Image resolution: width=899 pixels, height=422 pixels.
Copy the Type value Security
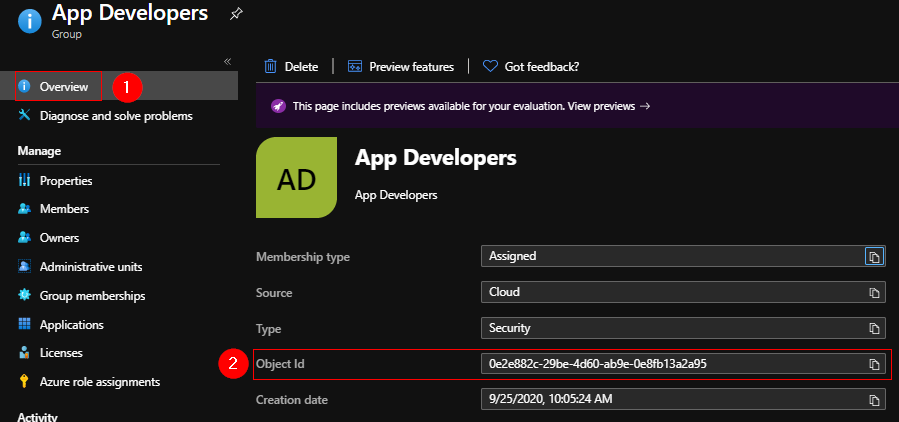pos(874,329)
